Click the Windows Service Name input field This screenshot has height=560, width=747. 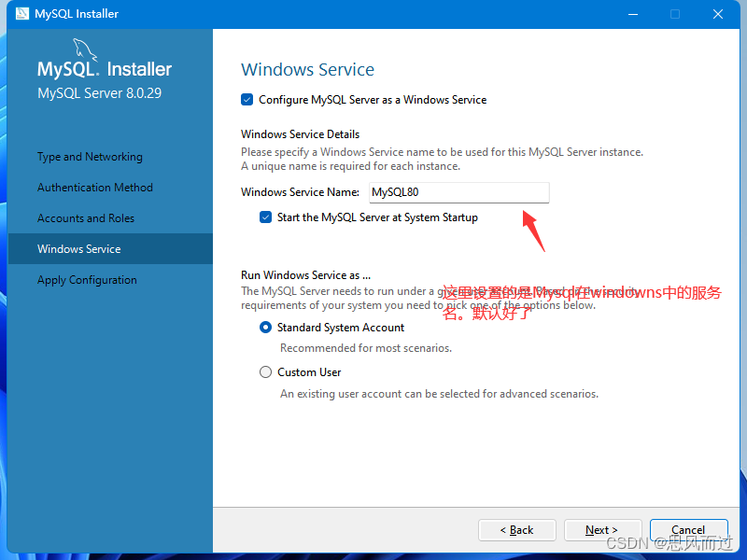point(459,192)
